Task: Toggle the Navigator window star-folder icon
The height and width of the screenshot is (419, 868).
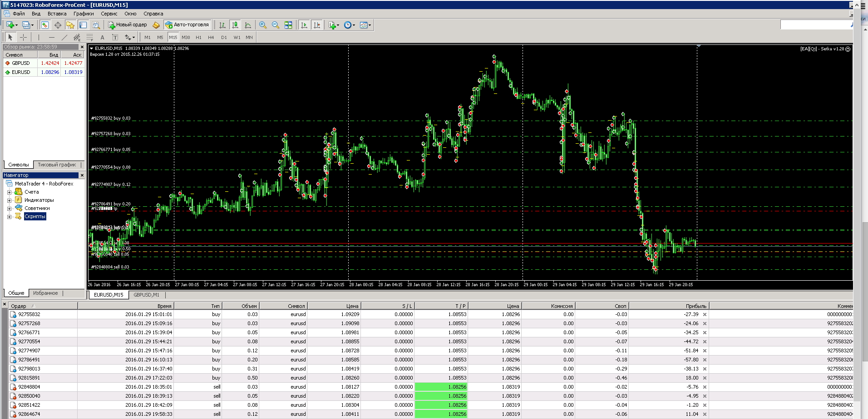Action: coord(70,25)
